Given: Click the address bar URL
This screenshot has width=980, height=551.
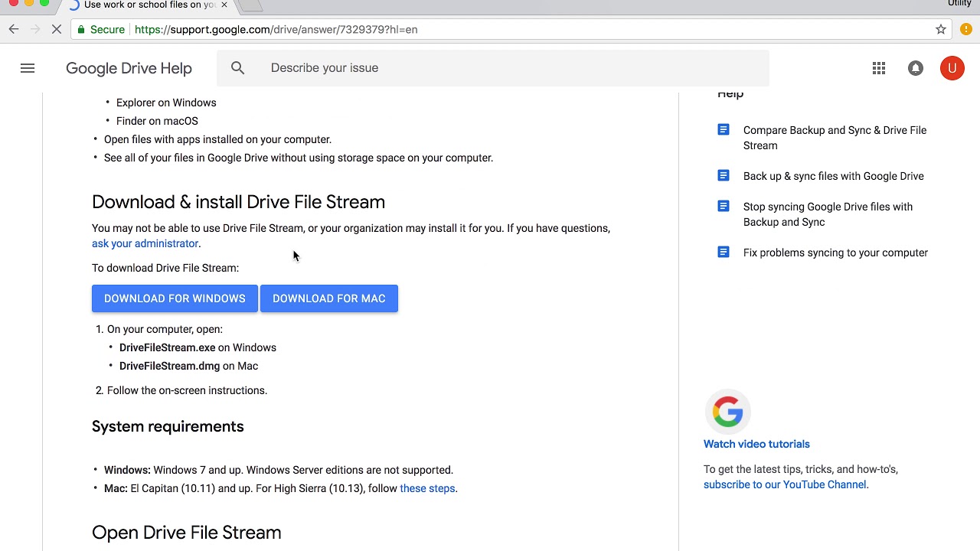Looking at the screenshot, I should pyautogui.click(x=276, y=29).
